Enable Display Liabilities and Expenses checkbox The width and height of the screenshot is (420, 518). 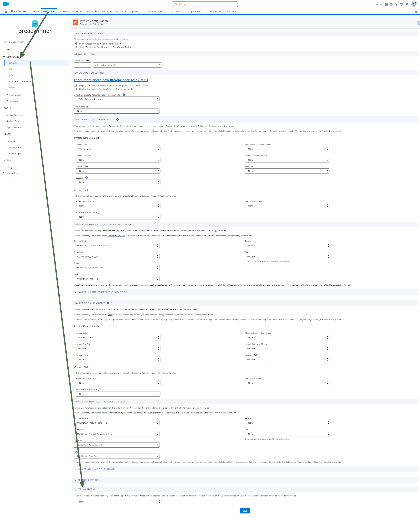click(75, 86)
